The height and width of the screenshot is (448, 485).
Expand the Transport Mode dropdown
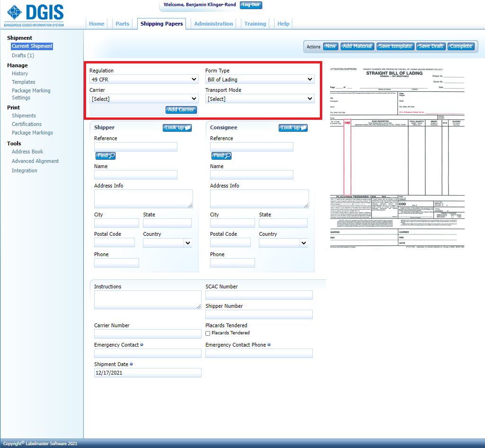[x=260, y=99]
